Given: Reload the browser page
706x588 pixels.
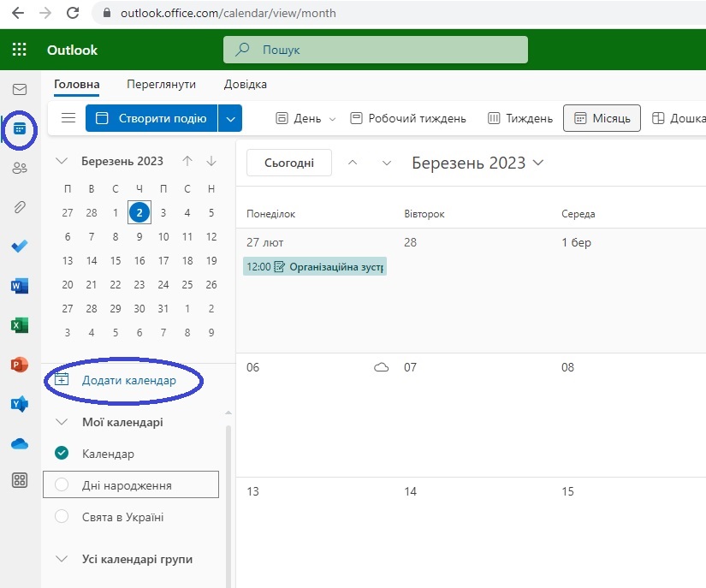Looking at the screenshot, I should click(73, 13).
